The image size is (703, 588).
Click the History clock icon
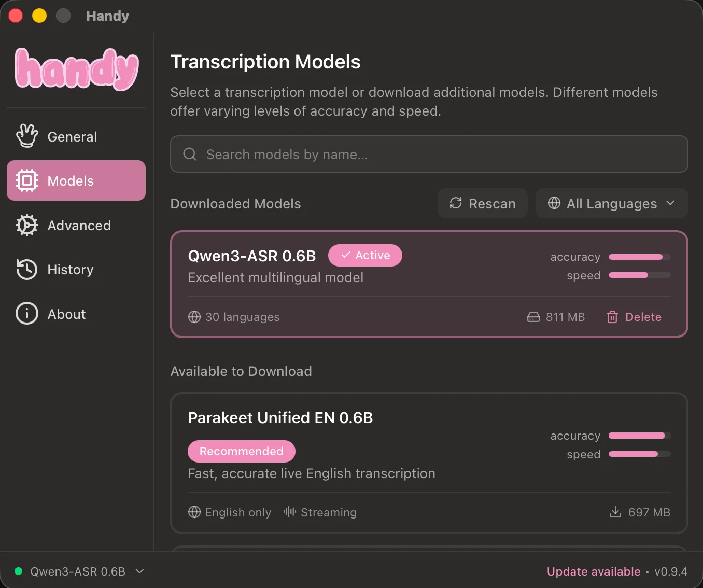click(x=27, y=270)
